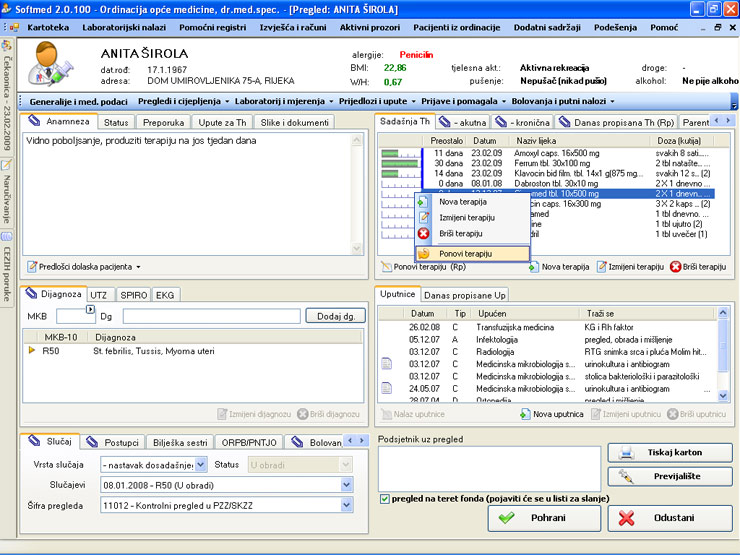Click the Previjalište syringe icon
The height and width of the screenshot is (555, 740).
[626, 477]
